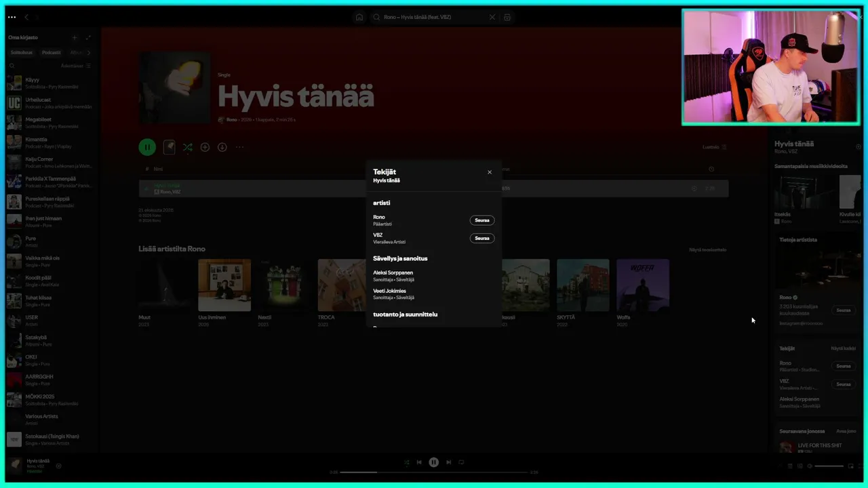The height and width of the screenshot is (488, 868).
Task: Open more options for Hyvis tänää album
Action: coord(239,147)
